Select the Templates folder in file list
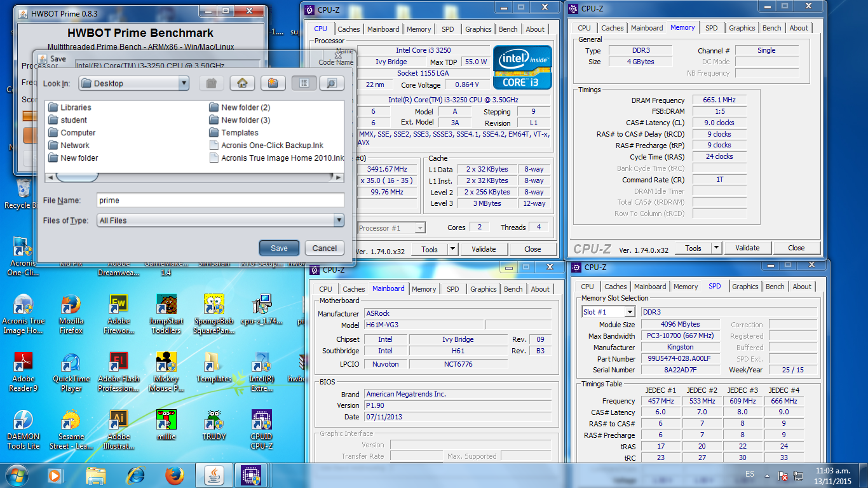Image resolution: width=868 pixels, height=488 pixels. coord(234,133)
